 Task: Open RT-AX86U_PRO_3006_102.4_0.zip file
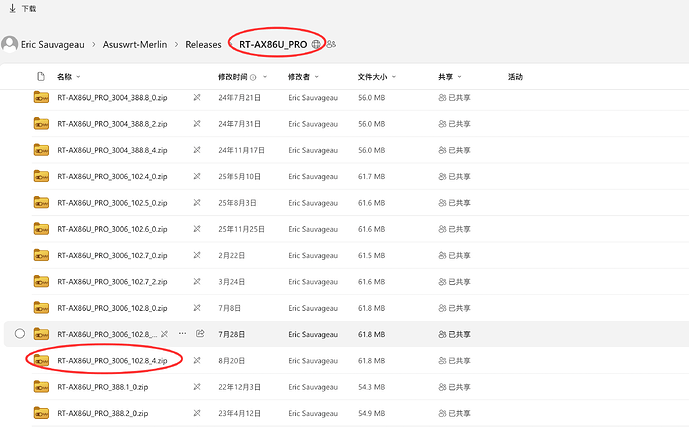coord(112,177)
